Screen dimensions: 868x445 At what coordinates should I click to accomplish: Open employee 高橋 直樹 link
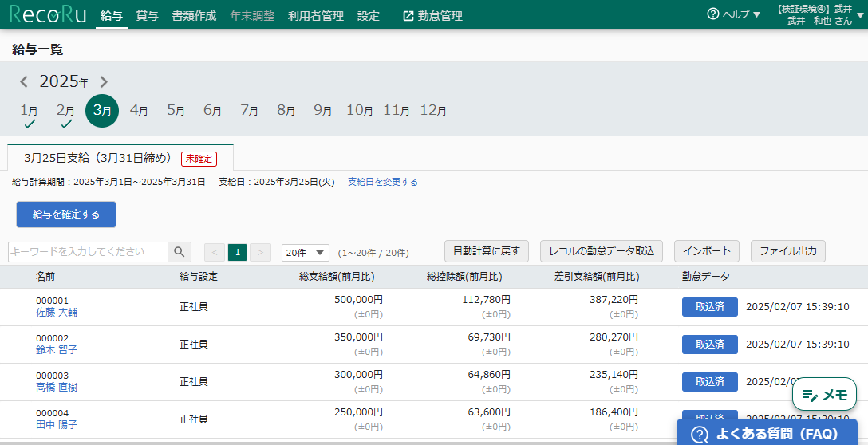pos(57,388)
